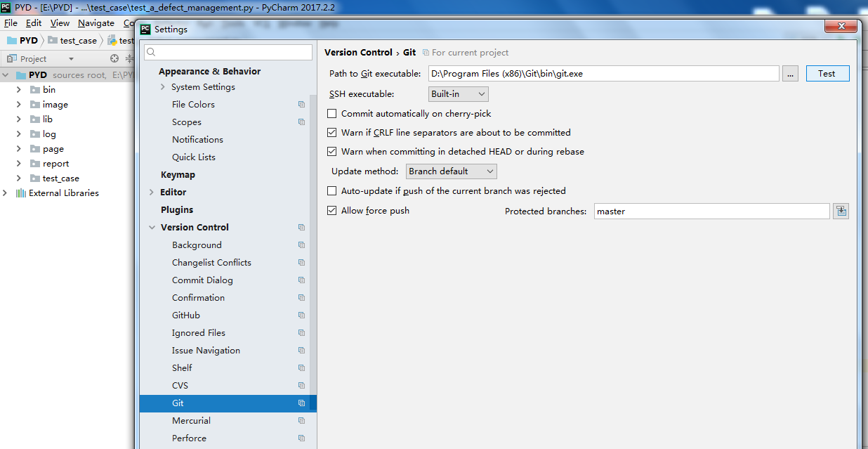
Task: Select the log folder in project tree
Action: pyautogui.click(x=49, y=134)
